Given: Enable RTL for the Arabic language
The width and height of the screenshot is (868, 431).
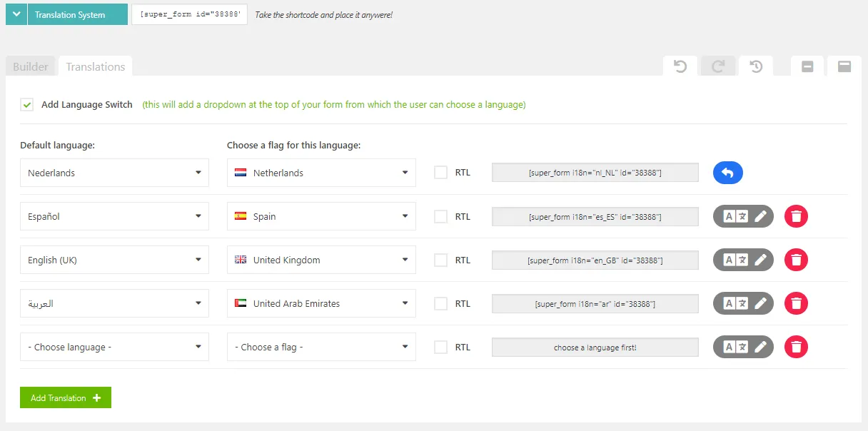Looking at the screenshot, I should coord(441,303).
